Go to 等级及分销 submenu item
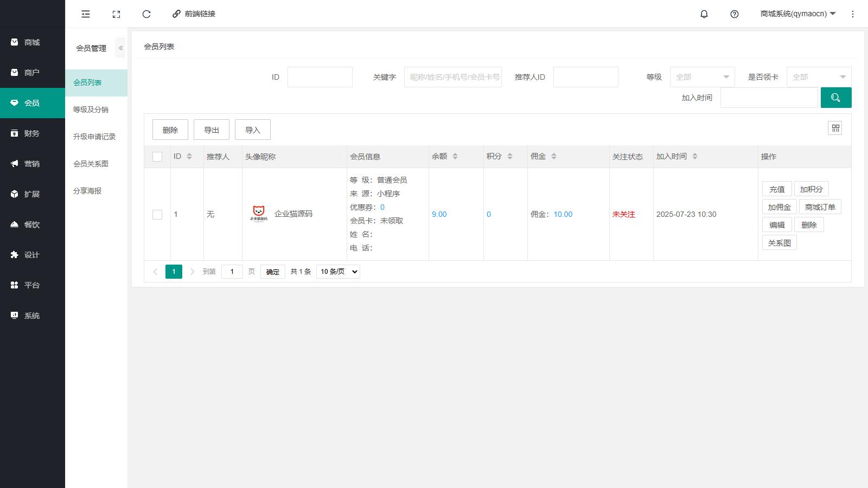Screen dimensions: 868x488 click(91, 110)
